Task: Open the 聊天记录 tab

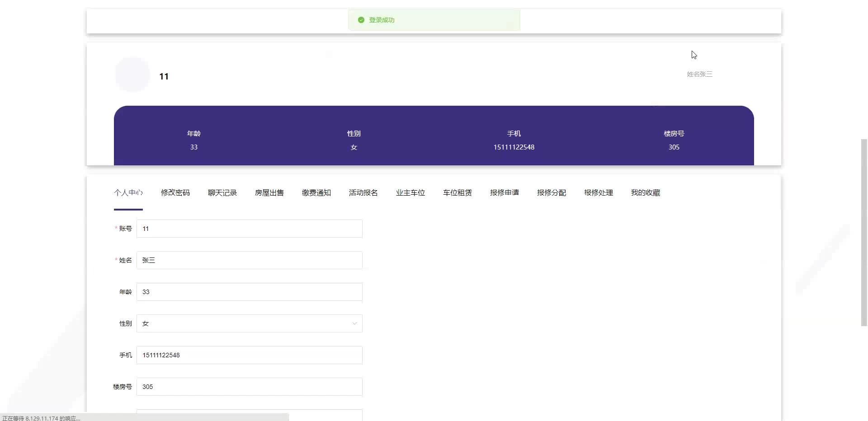Action: click(x=222, y=193)
